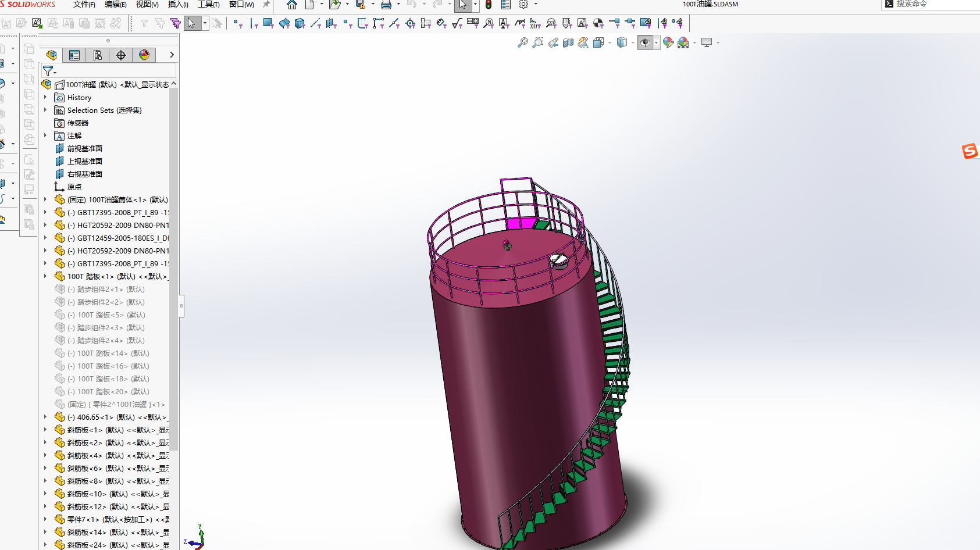Click the Previous View icon
The image size is (980, 550).
(x=553, y=42)
